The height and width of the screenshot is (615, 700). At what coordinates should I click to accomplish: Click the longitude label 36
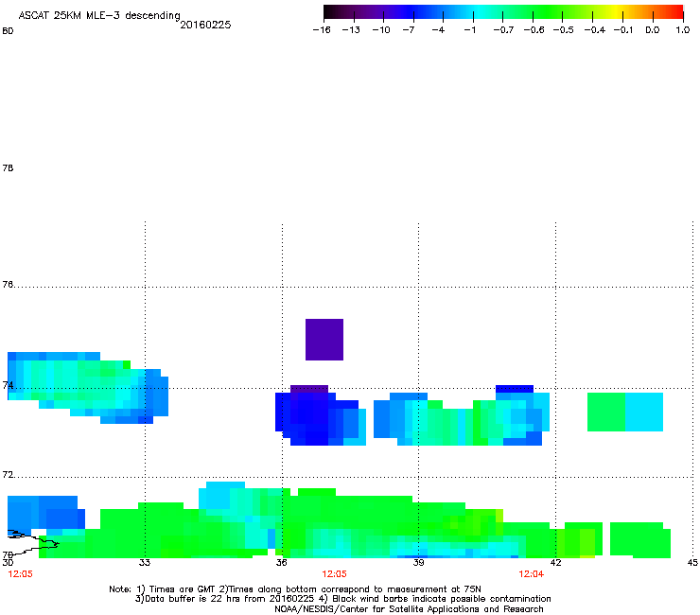[x=281, y=563]
